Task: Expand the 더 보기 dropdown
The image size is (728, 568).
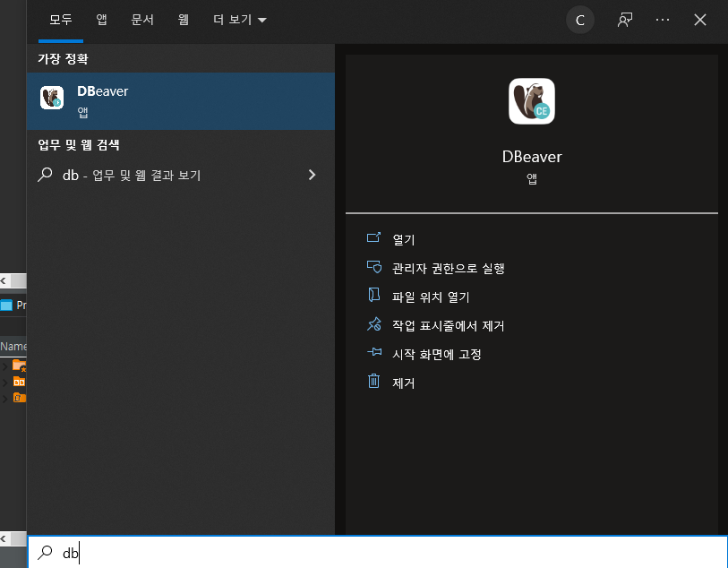Action: point(240,20)
